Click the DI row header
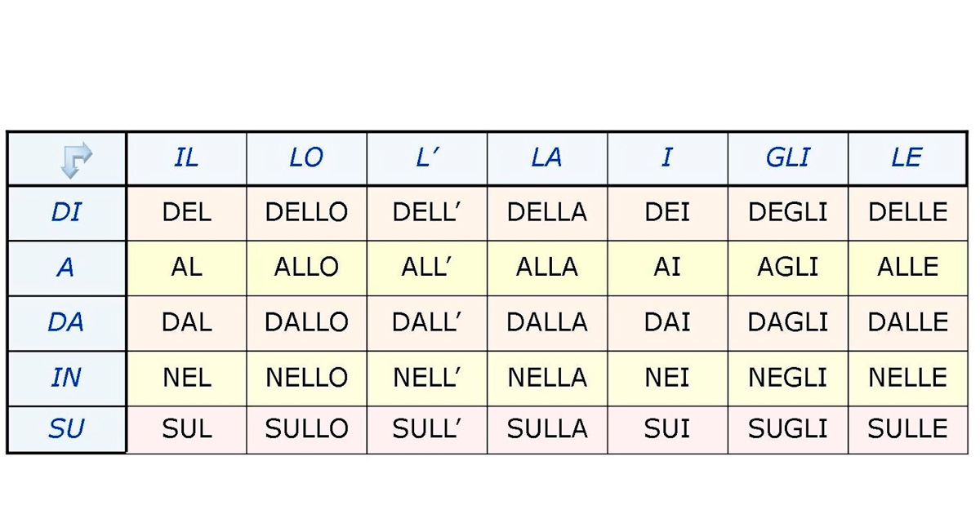 point(66,213)
